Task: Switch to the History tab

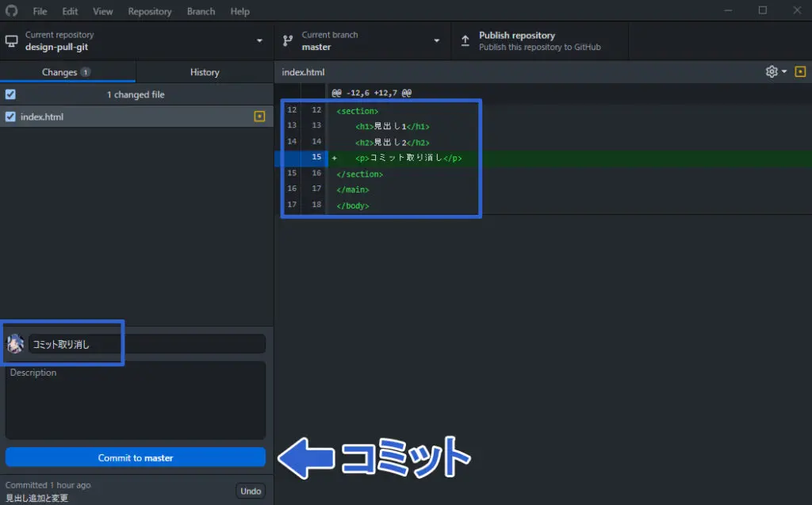Action: pyautogui.click(x=205, y=72)
